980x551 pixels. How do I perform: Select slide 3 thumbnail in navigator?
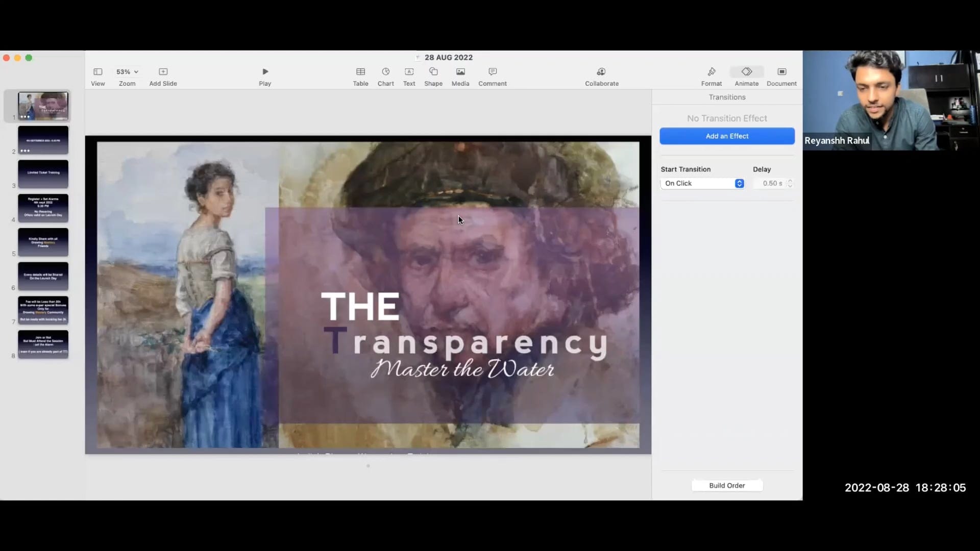tap(43, 174)
